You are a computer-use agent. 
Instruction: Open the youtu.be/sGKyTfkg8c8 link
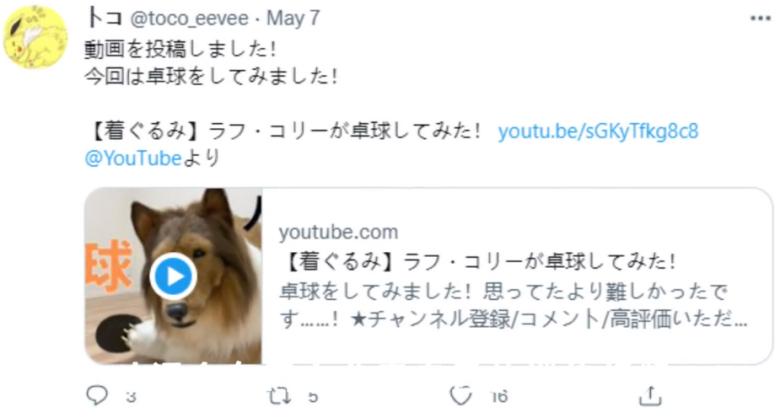coord(598,131)
